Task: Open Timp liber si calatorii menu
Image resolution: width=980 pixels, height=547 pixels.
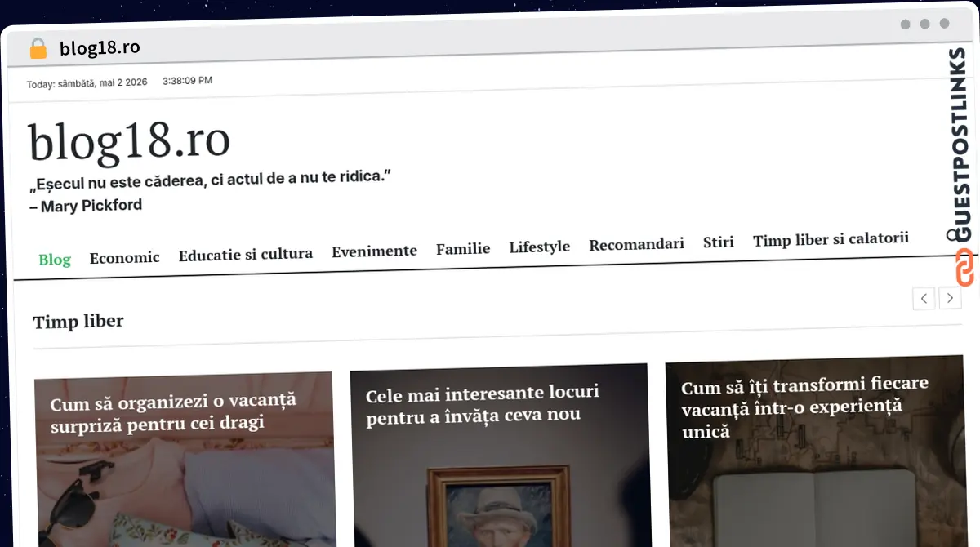Action: point(831,239)
